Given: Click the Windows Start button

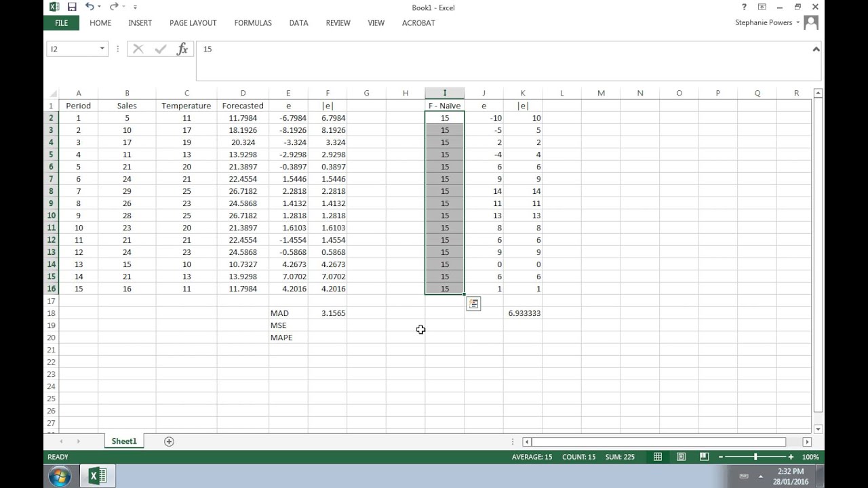Looking at the screenshot, I should [60, 476].
